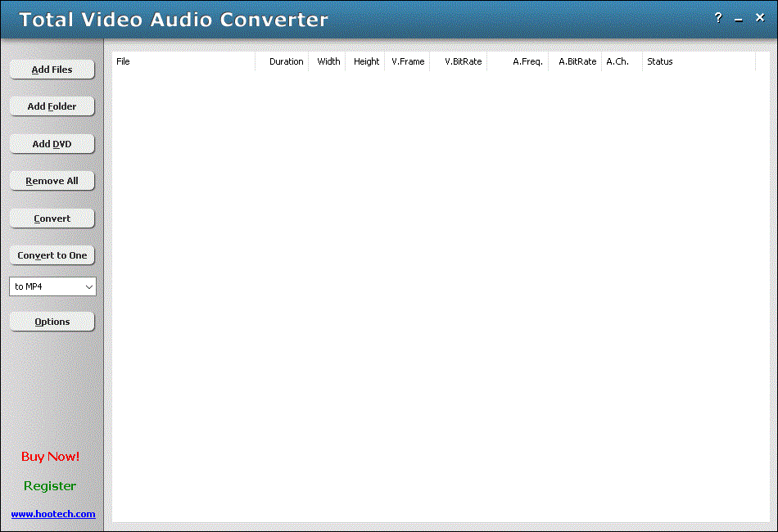778x532 pixels.
Task: Visit the www.hootech.com link
Action: tap(53, 514)
